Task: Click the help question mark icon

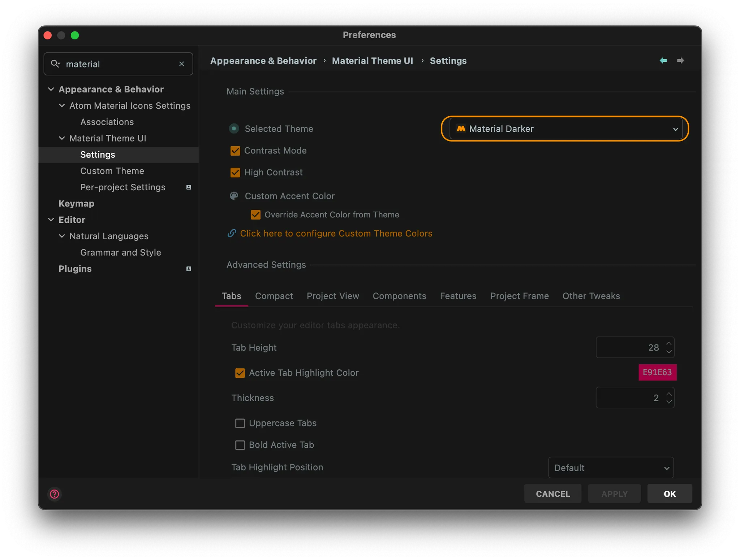Action: tap(55, 494)
